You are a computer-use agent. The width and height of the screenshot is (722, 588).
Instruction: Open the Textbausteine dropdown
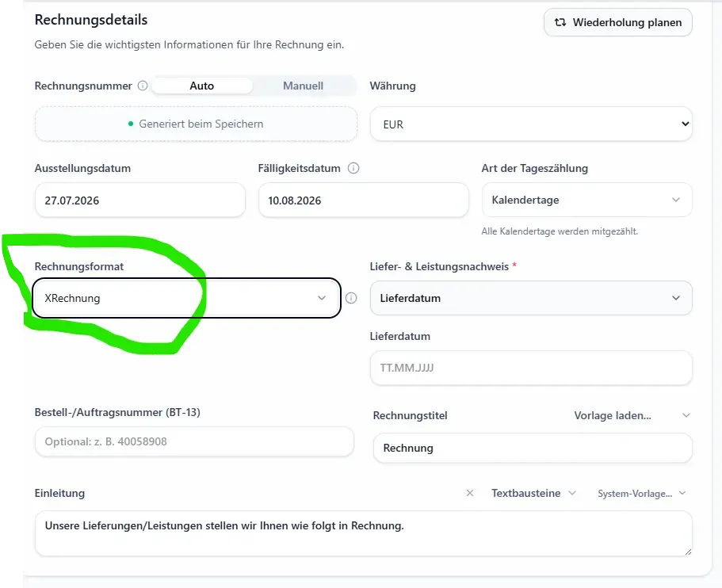point(533,493)
